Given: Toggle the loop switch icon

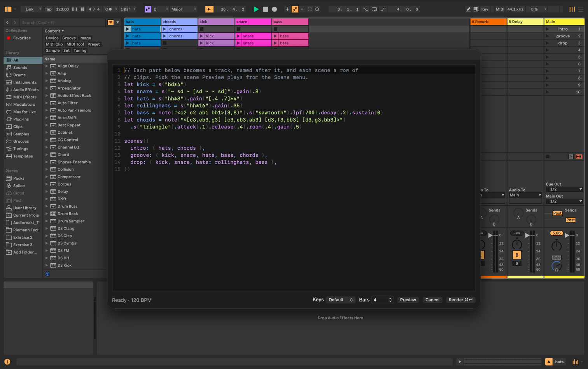Looking at the screenshot, I should click(374, 9).
